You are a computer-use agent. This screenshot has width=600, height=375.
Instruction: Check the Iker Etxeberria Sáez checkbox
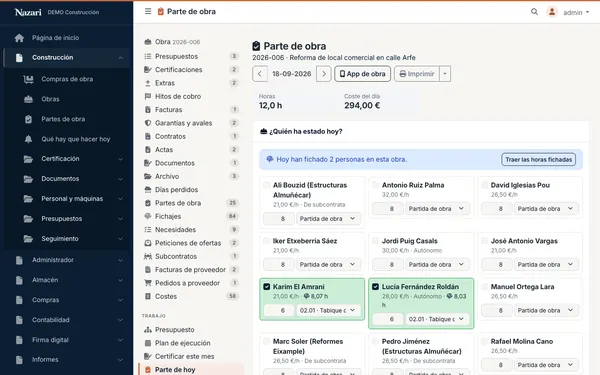click(x=266, y=241)
